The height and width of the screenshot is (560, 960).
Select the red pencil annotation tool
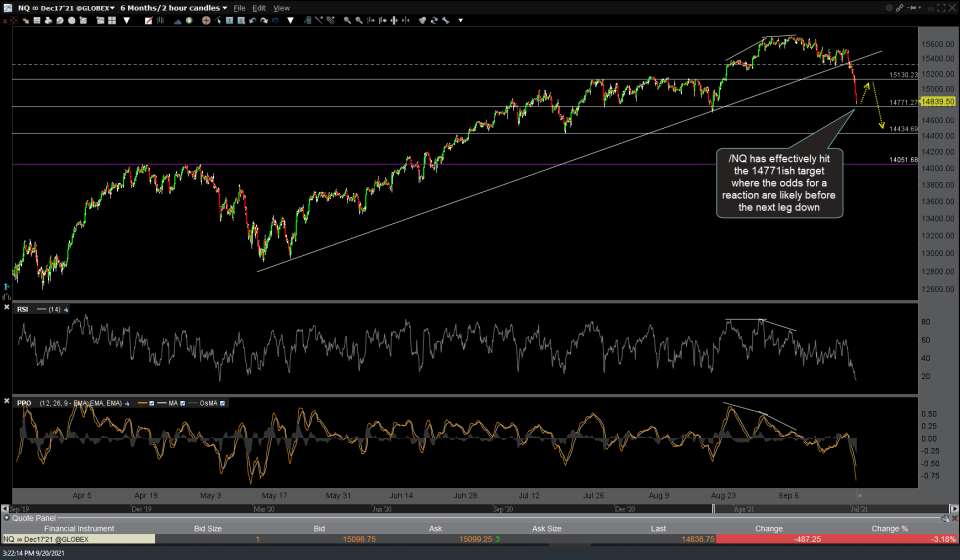coord(148,20)
